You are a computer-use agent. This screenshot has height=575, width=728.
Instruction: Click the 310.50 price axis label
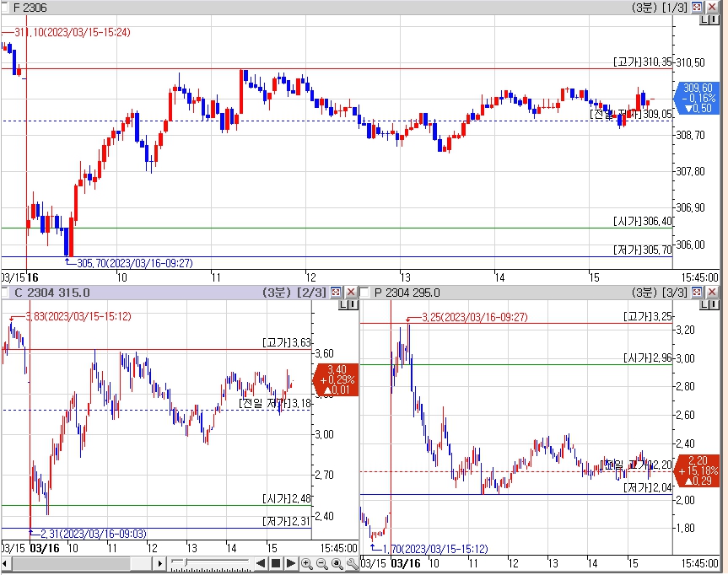coord(690,62)
